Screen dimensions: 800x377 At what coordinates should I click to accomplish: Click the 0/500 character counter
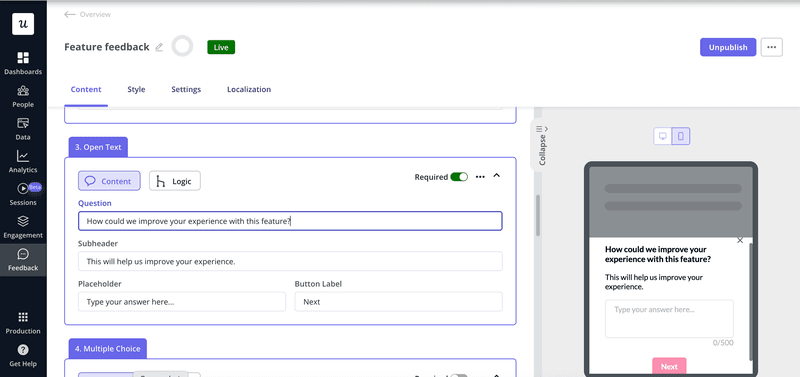pyautogui.click(x=723, y=343)
